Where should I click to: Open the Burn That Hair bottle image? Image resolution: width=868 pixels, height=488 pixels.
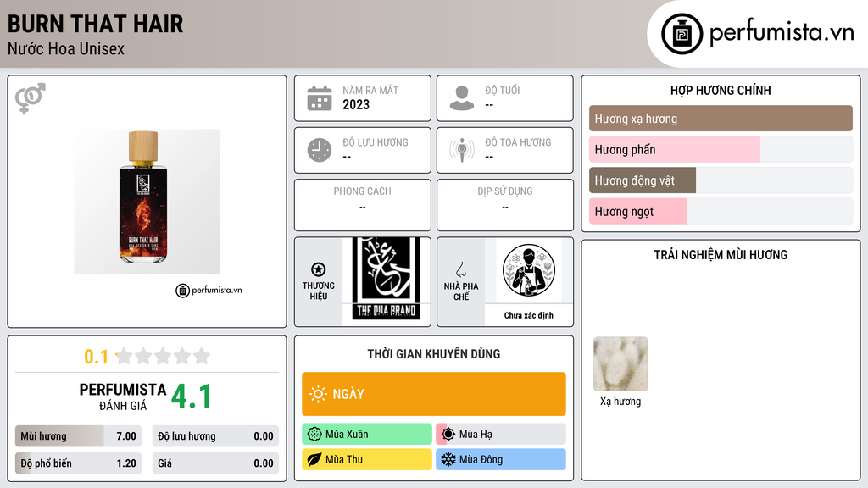(147, 202)
